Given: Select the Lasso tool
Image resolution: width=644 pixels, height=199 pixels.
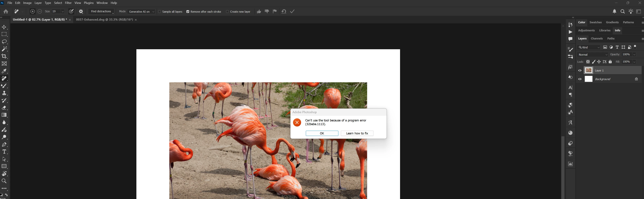Looking at the screenshot, I should (4, 41).
